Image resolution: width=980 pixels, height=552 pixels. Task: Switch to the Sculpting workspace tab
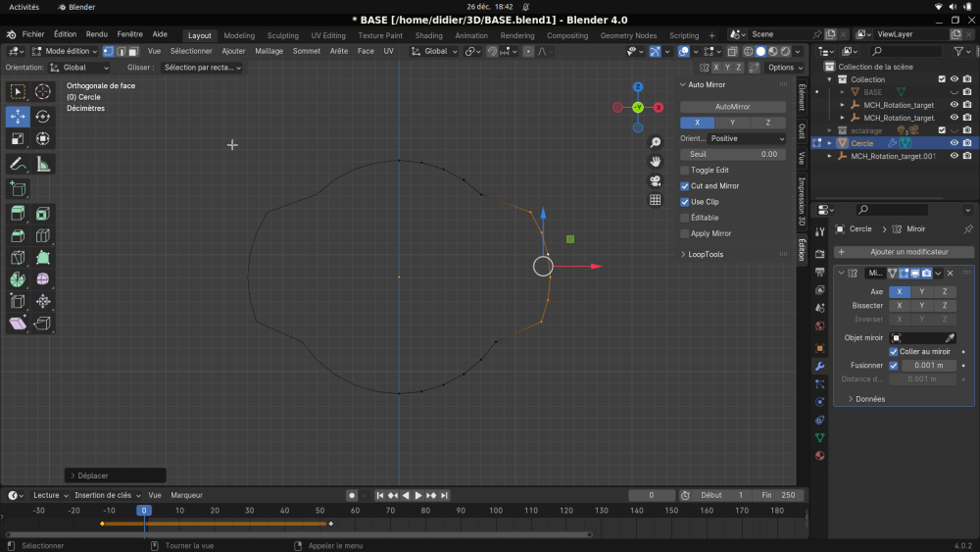tap(283, 35)
